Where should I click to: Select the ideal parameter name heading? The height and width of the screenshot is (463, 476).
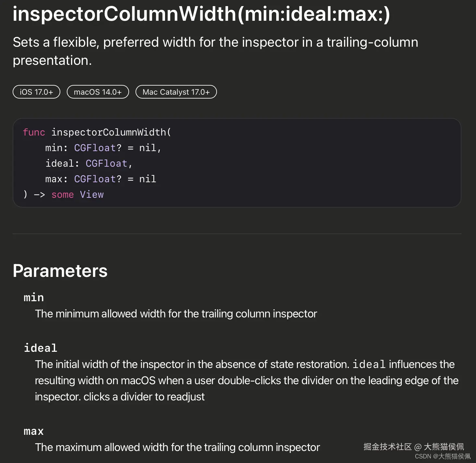(41, 348)
